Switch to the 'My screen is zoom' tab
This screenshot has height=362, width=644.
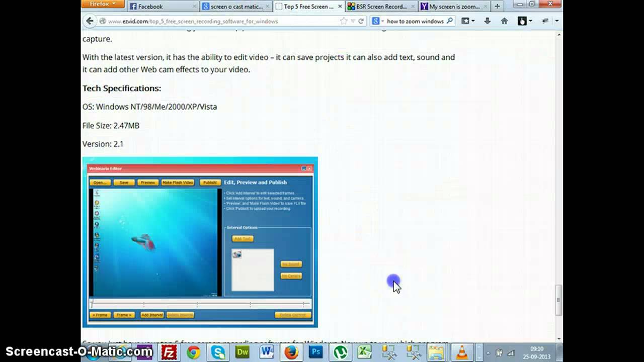coord(454,7)
